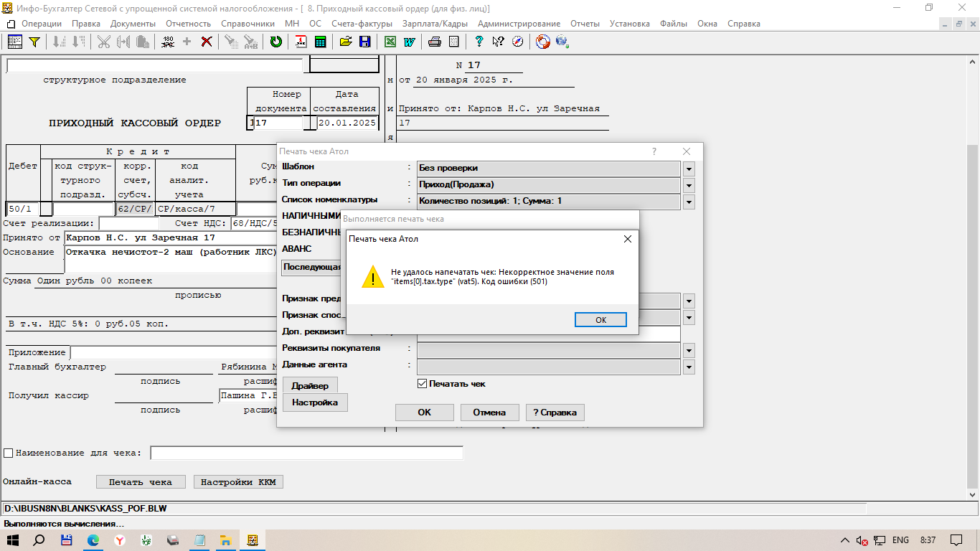Click the ENG language indicator
980x551 pixels.
[900, 540]
